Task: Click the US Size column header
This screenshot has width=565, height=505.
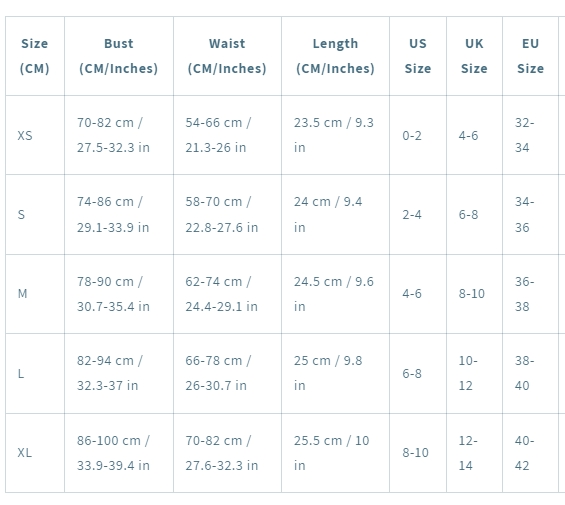Action: coord(418,56)
